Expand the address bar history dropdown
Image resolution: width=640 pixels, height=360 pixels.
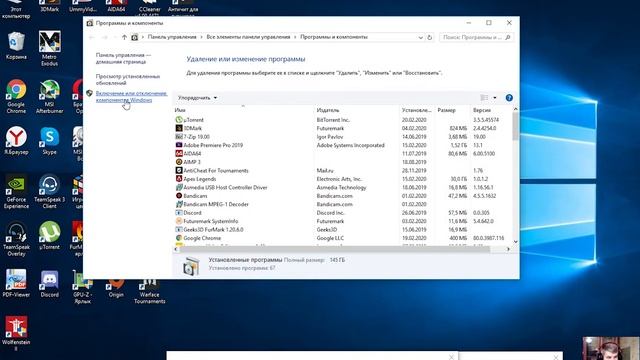[x=420, y=37]
